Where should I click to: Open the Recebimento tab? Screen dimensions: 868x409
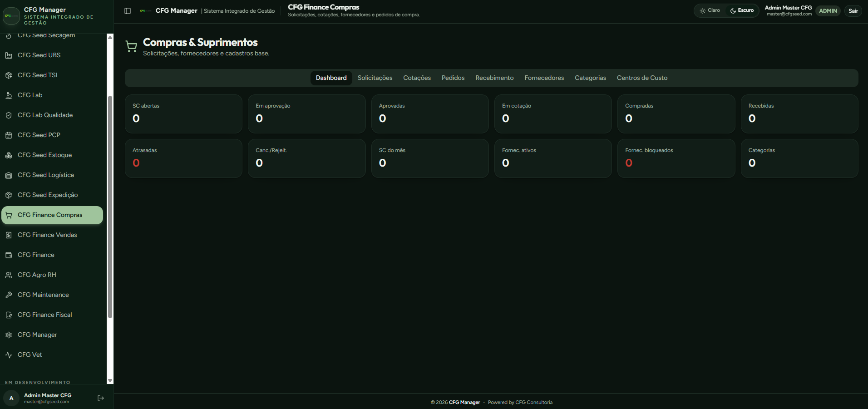click(494, 78)
